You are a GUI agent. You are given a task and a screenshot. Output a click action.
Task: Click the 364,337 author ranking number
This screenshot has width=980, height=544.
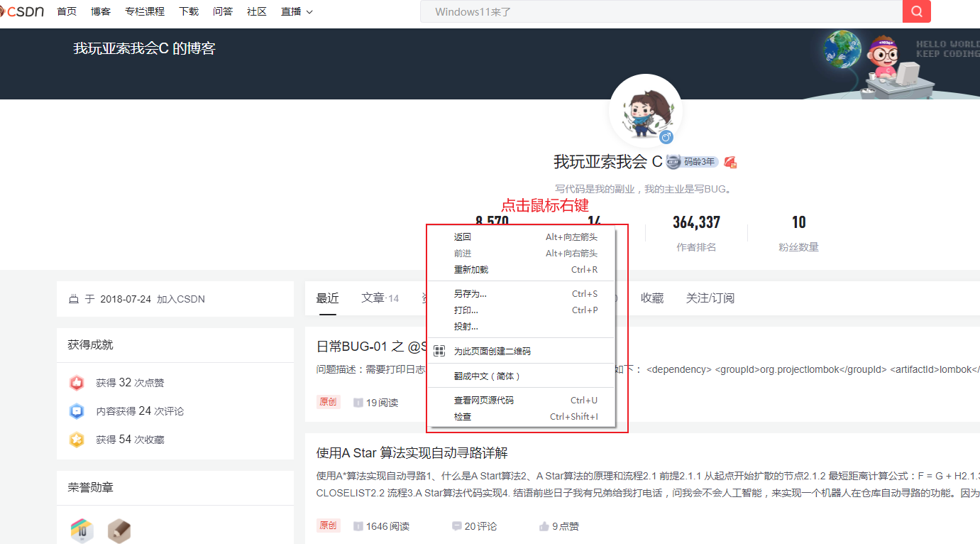tap(696, 222)
